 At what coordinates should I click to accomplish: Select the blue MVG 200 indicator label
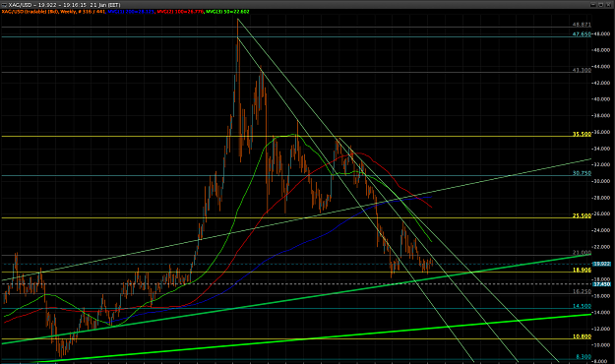(x=131, y=12)
